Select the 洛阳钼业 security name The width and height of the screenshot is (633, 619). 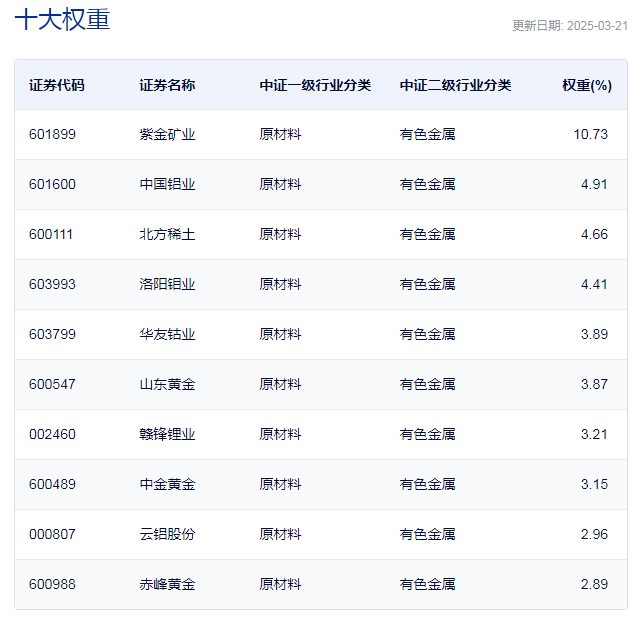(167, 284)
